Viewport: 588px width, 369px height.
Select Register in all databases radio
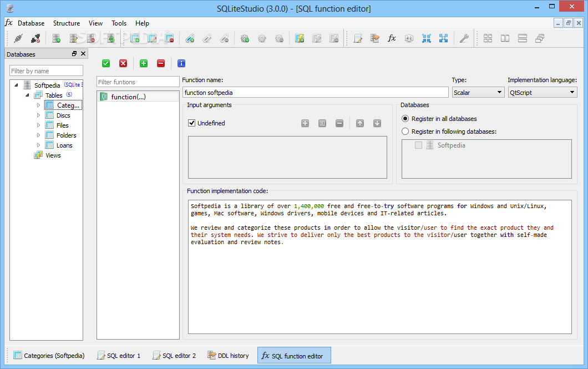pyautogui.click(x=405, y=119)
